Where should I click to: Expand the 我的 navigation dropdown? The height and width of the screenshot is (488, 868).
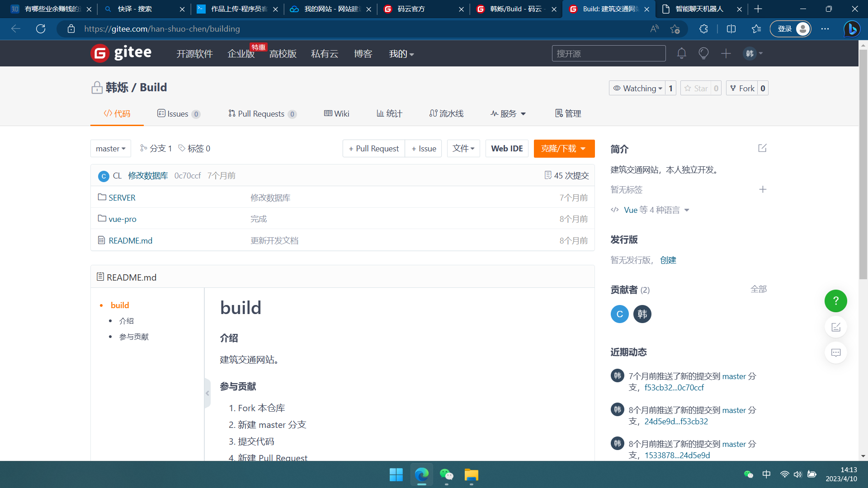click(401, 54)
